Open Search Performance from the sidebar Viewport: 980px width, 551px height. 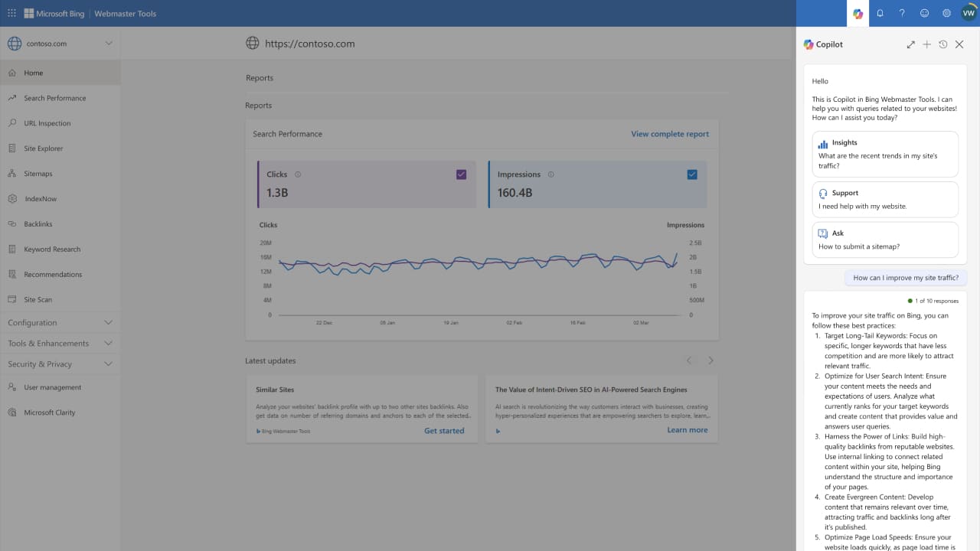pyautogui.click(x=60, y=98)
